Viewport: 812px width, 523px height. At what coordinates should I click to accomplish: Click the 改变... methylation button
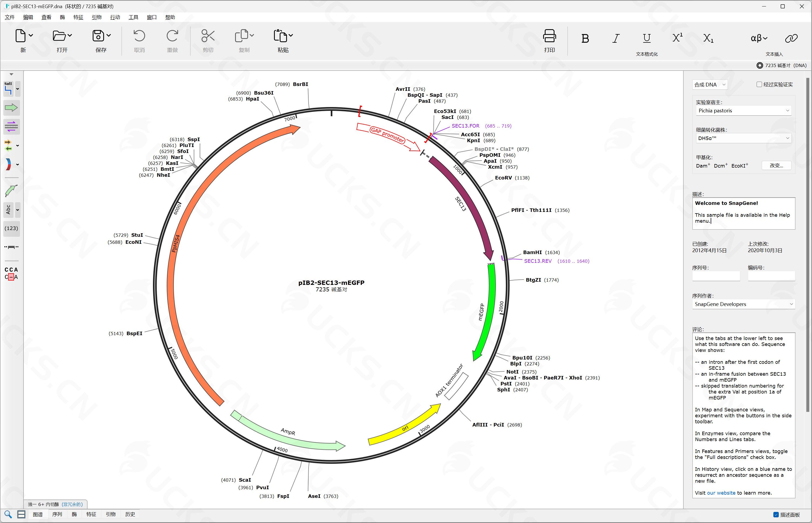(776, 165)
